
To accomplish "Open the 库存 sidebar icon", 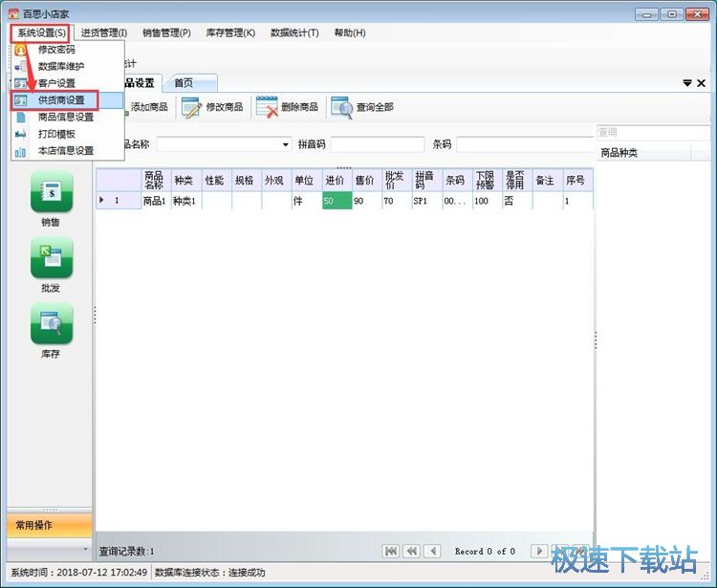I will pyautogui.click(x=52, y=323).
